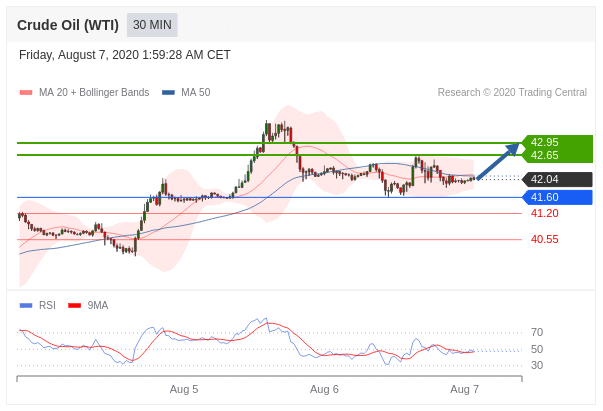Toggle the MA 50 legend label

[x=195, y=93]
